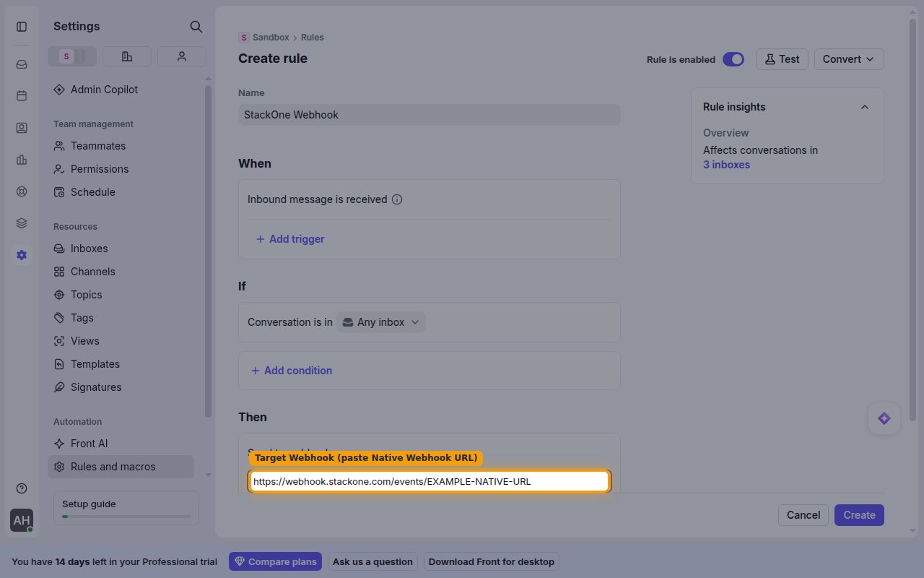Image resolution: width=924 pixels, height=578 pixels.
Task: Click the main panel scrollbar
Action: (x=913, y=220)
